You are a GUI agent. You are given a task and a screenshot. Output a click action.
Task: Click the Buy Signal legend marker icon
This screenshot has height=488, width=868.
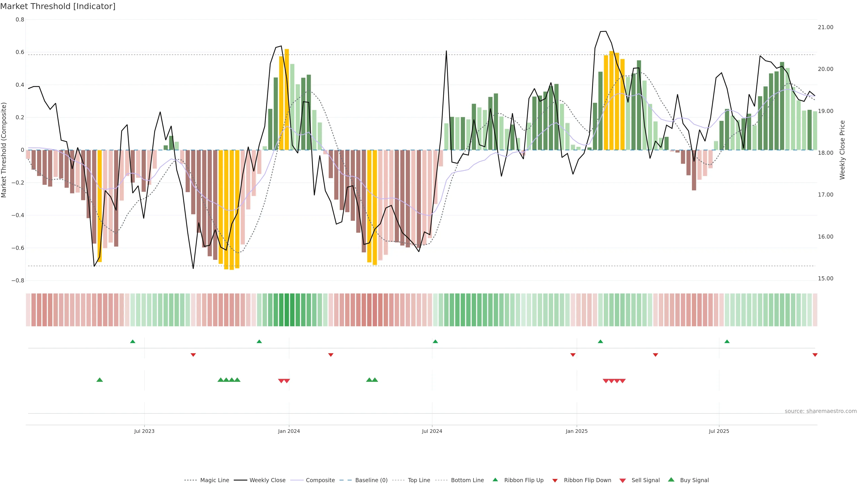pos(671,480)
